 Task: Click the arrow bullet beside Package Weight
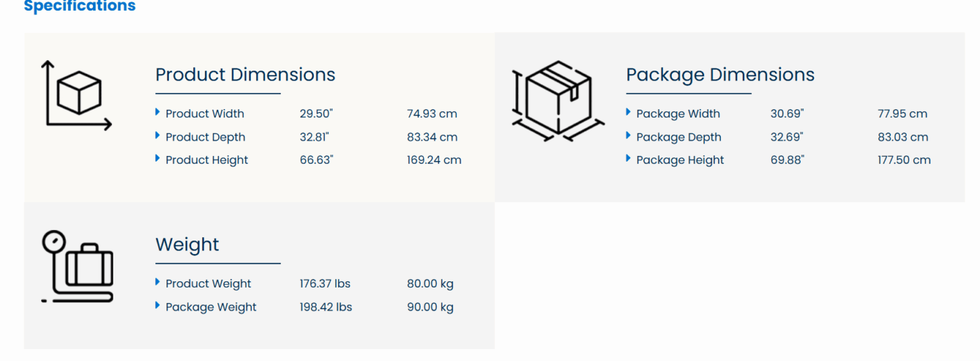coord(157,305)
